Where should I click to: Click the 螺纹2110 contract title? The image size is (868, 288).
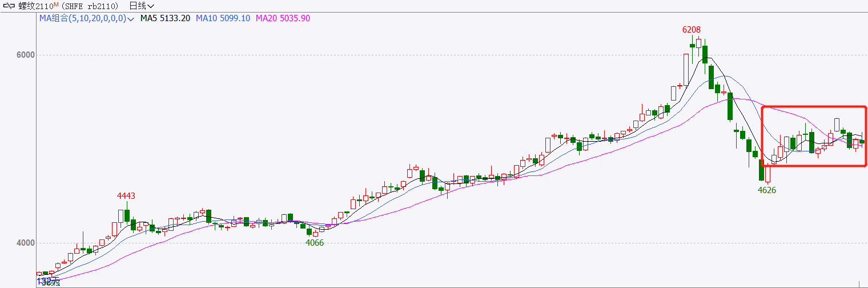(36, 6)
